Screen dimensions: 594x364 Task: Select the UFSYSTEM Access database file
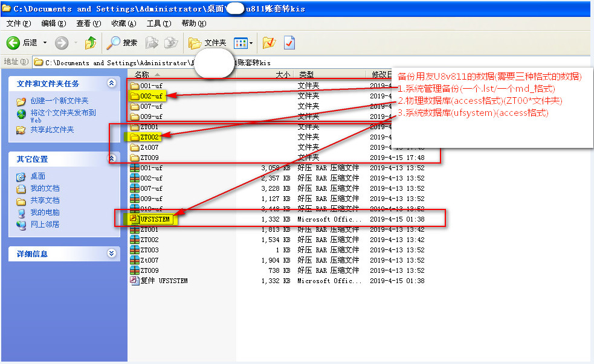(x=155, y=219)
